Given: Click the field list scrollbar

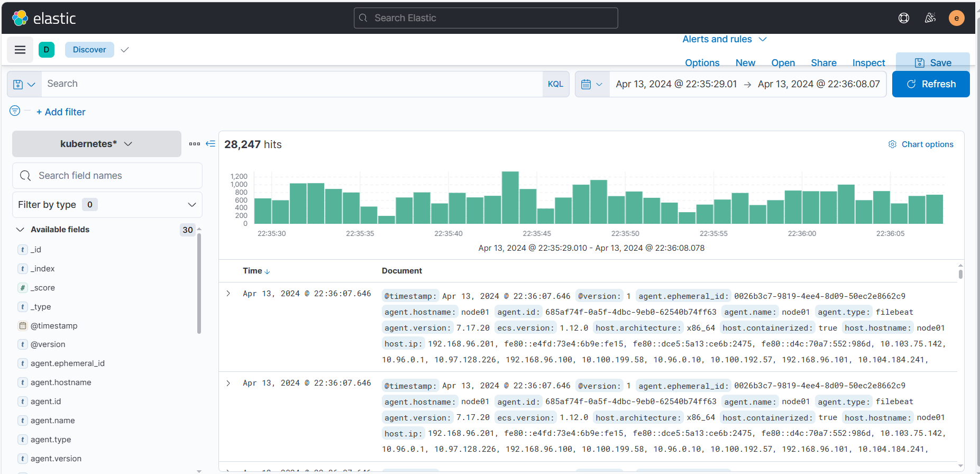Looking at the screenshot, I should click(199, 283).
